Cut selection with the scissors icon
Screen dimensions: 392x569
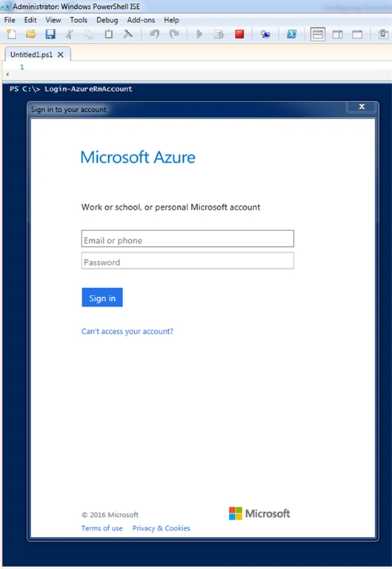pos(70,35)
